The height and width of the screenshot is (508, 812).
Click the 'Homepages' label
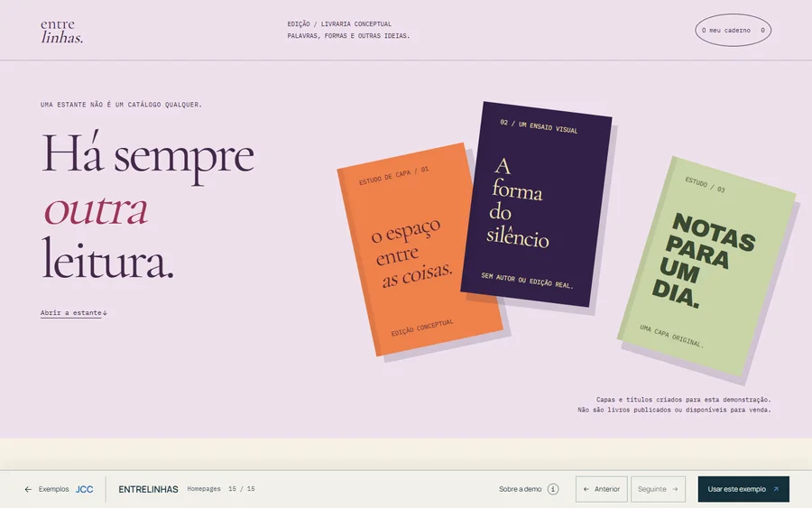[x=204, y=489]
